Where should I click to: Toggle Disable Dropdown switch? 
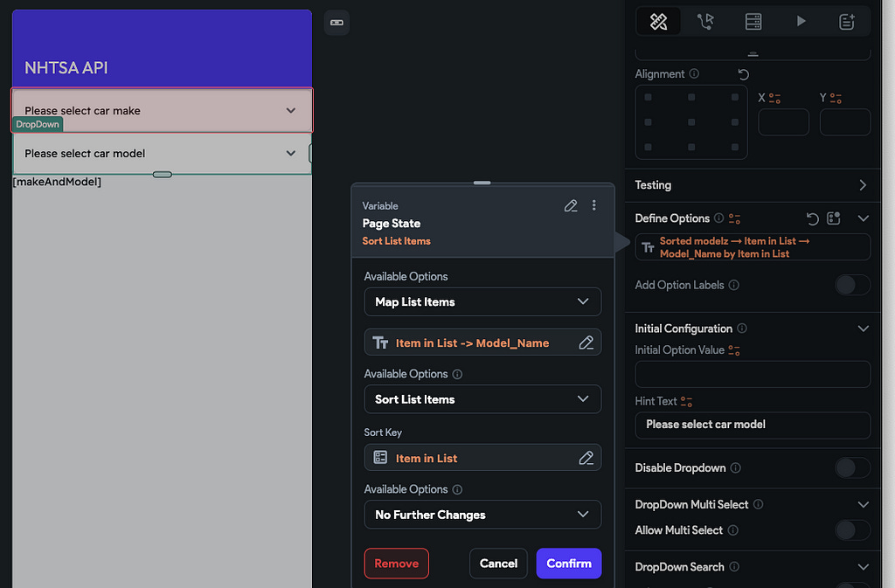(x=853, y=467)
